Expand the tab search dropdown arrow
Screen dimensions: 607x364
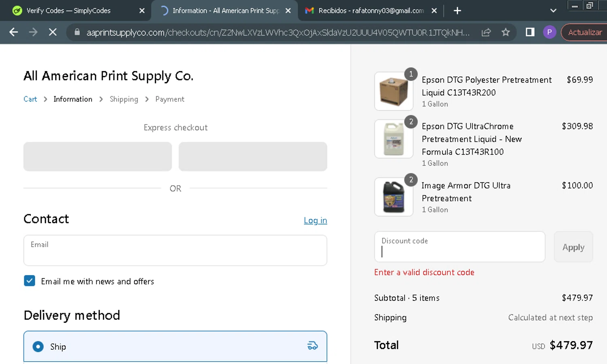click(553, 11)
